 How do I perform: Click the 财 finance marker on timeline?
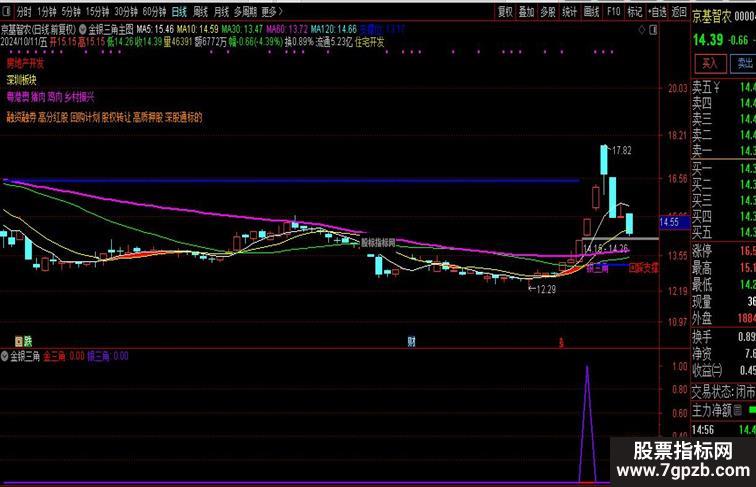click(x=411, y=342)
